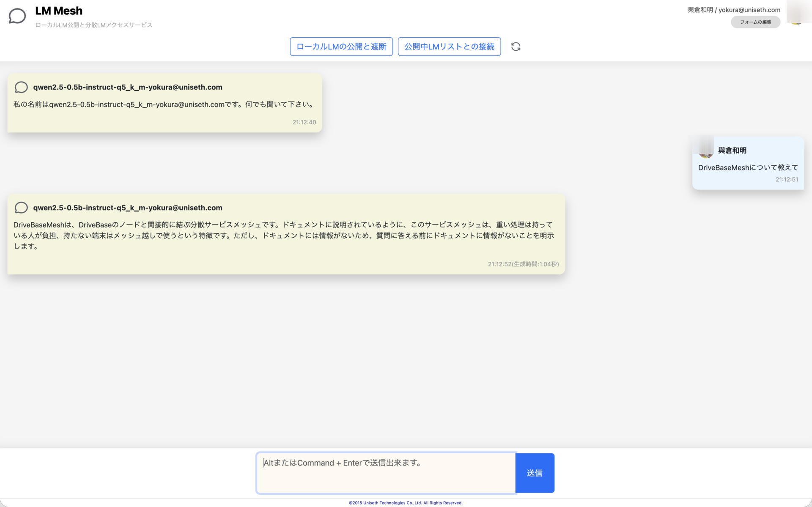Click account text 與倉和明 / yokura@uniseth.com
The width and height of the screenshot is (812, 507).
click(x=734, y=10)
